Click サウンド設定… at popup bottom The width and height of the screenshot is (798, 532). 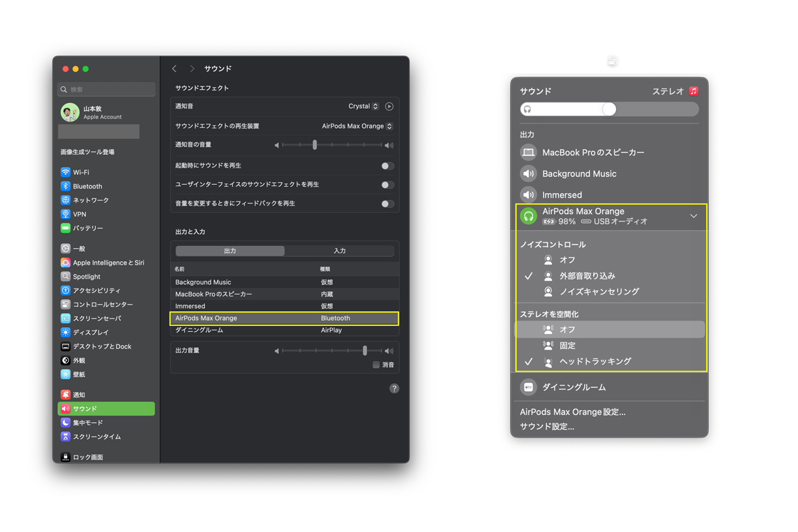pos(547,427)
